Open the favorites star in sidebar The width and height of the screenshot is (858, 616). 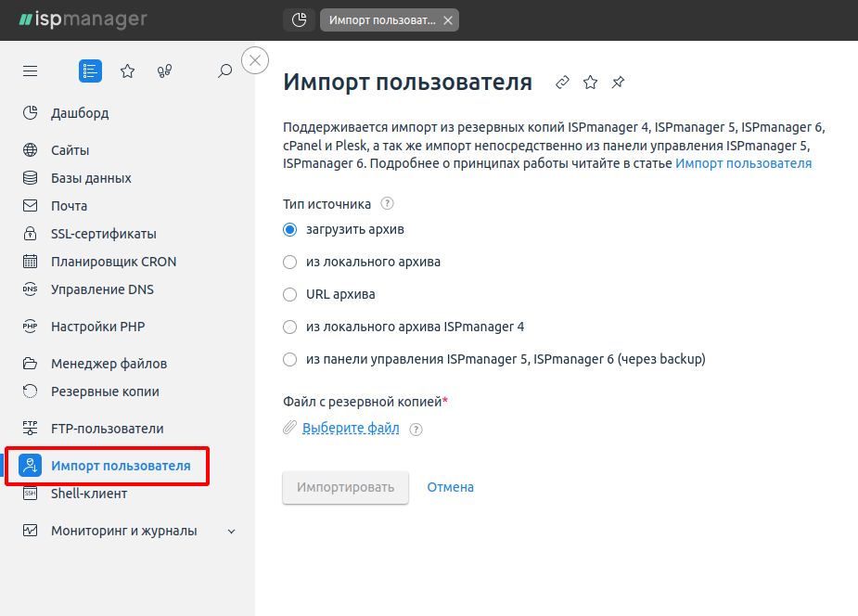coord(127,71)
